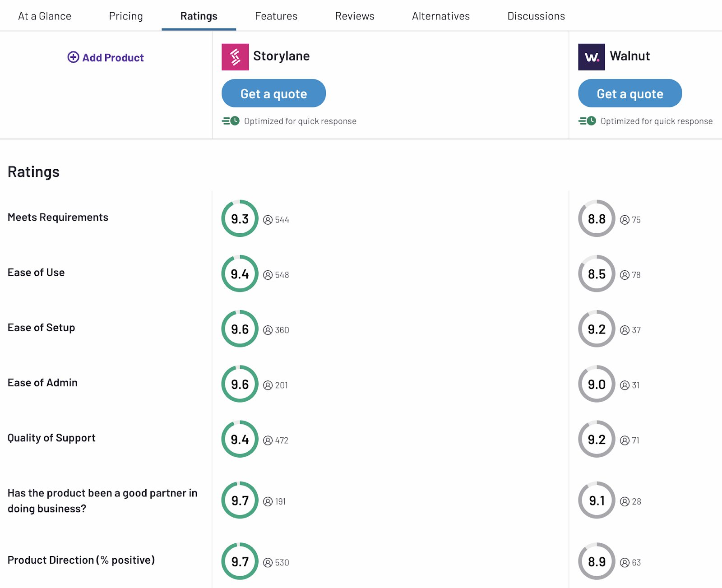Click the reviewer icon next to 63
This screenshot has height=588, width=722.
click(625, 562)
